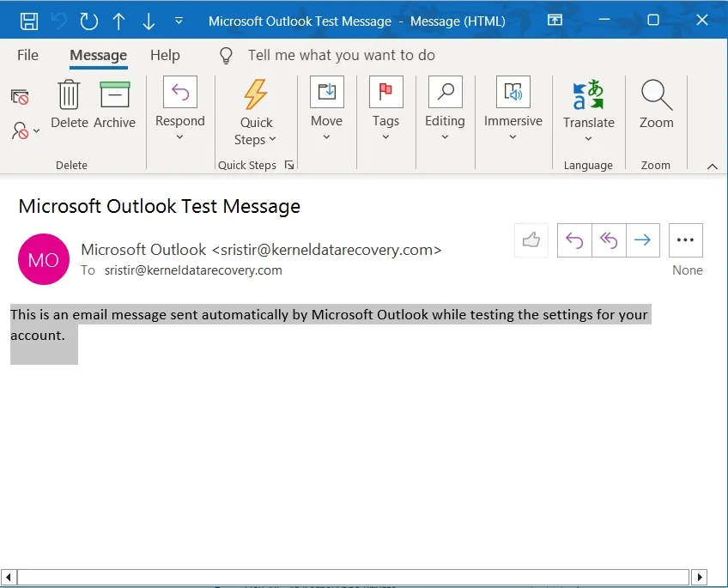The height and width of the screenshot is (588, 728).
Task: Click the Redo circular arrow icon
Action: [x=88, y=21]
